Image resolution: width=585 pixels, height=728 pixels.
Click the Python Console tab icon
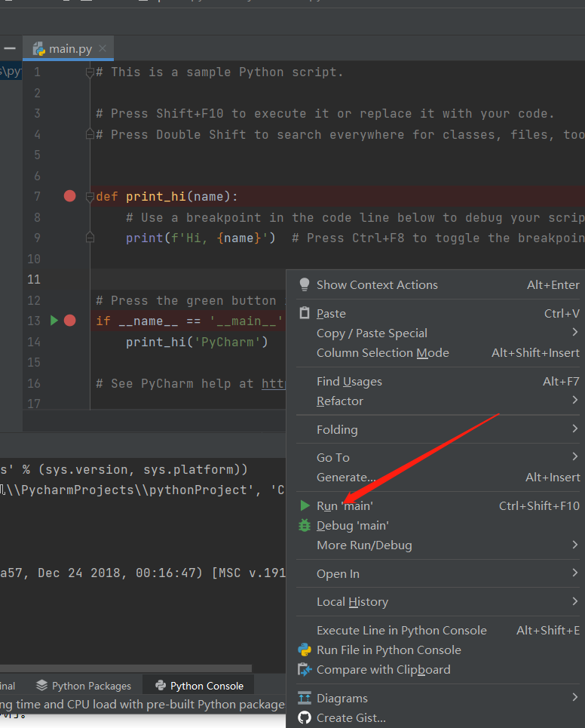pos(161,685)
